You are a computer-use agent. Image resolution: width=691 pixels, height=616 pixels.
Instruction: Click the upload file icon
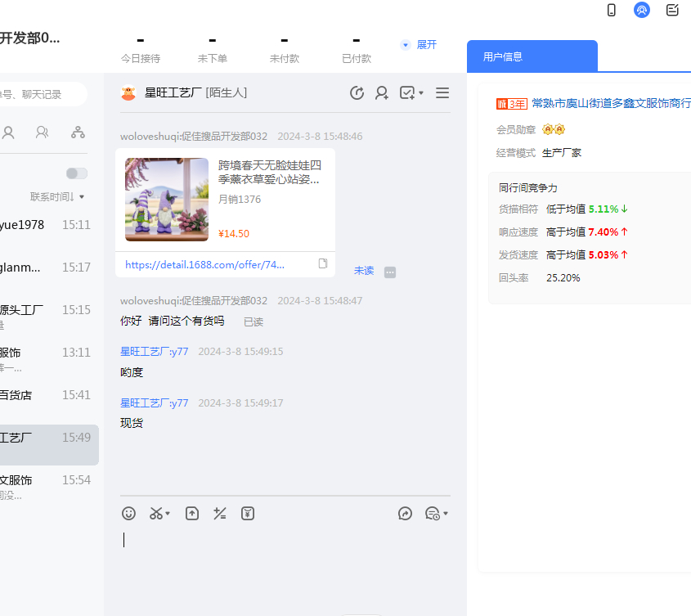point(192,514)
